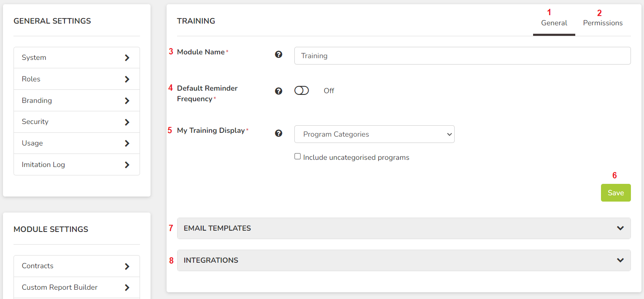Select the General tab
Viewport: 644px width, 299px height.
[554, 23]
